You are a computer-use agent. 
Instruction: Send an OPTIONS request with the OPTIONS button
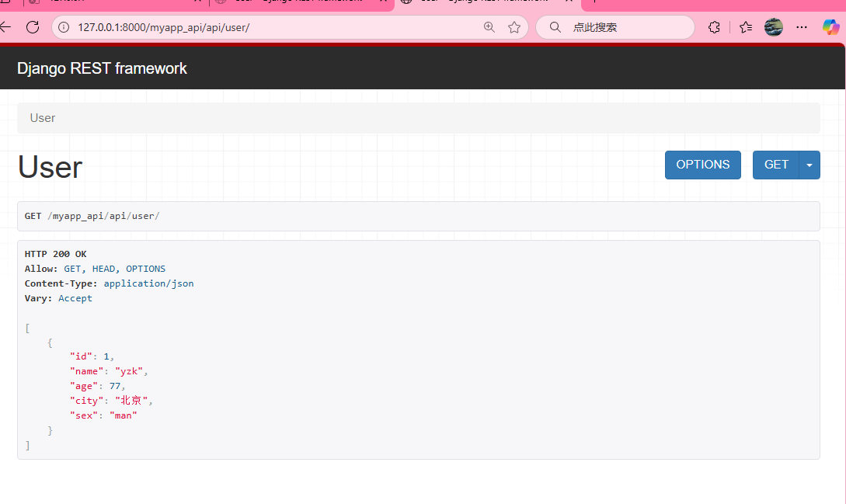coord(702,165)
